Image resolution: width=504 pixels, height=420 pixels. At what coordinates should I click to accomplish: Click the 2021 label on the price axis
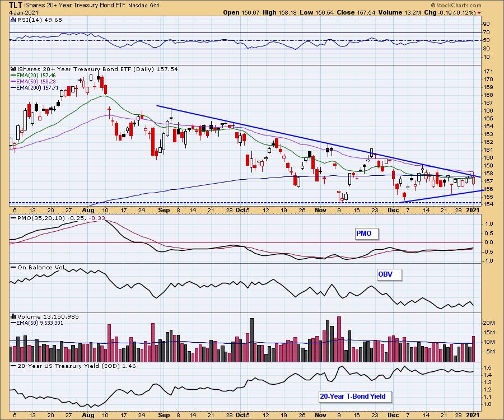pyautogui.click(x=473, y=210)
